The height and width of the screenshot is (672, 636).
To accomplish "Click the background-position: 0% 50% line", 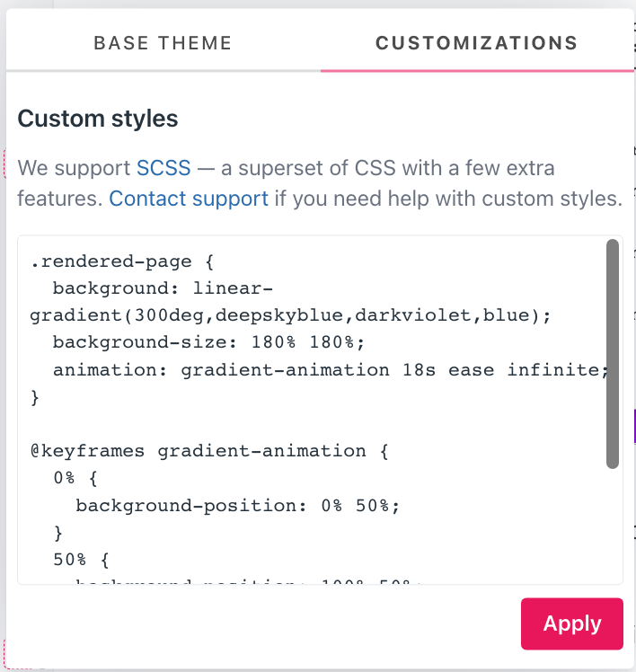I will coord(237,505).
